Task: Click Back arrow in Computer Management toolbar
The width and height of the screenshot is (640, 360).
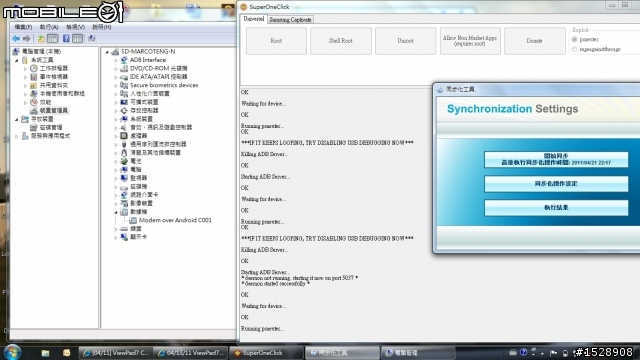Action: [16, 38]
